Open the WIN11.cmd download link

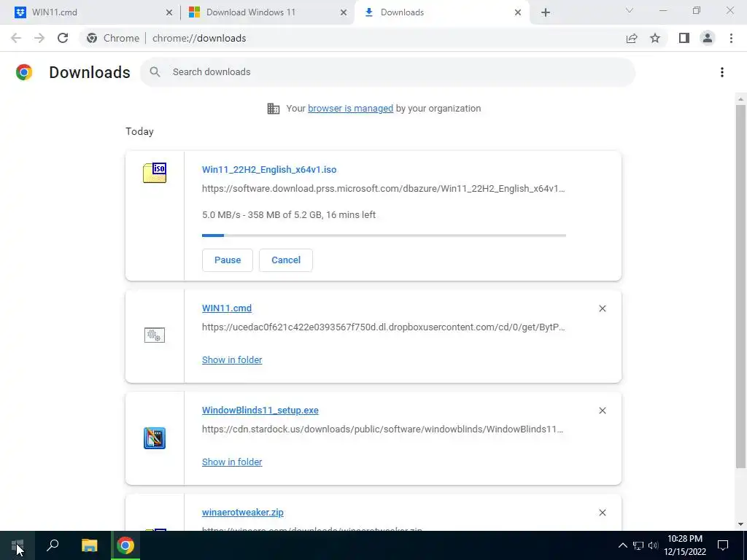coord(227,308)
